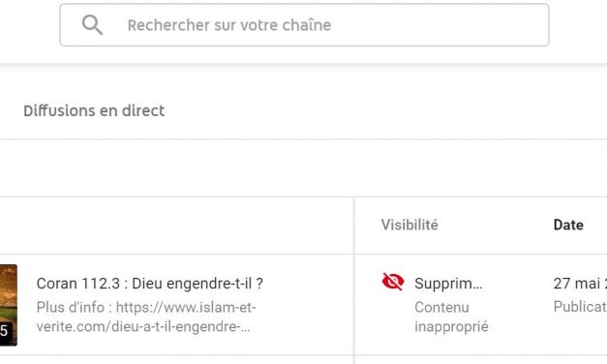Click the blank filter area below the 'Diffusions en direct' tab
The height and width of the screenshot is (364, 607).
coord(304,168)
